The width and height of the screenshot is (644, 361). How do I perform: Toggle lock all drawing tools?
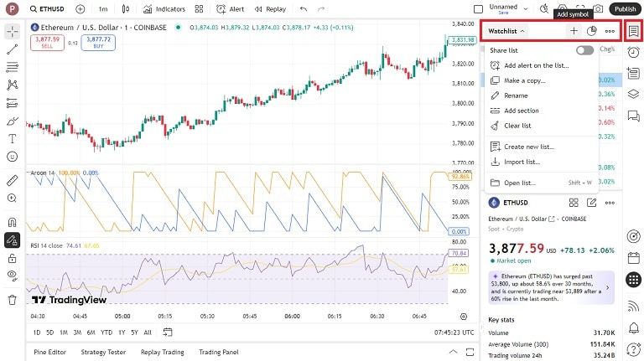pos(13,258)
